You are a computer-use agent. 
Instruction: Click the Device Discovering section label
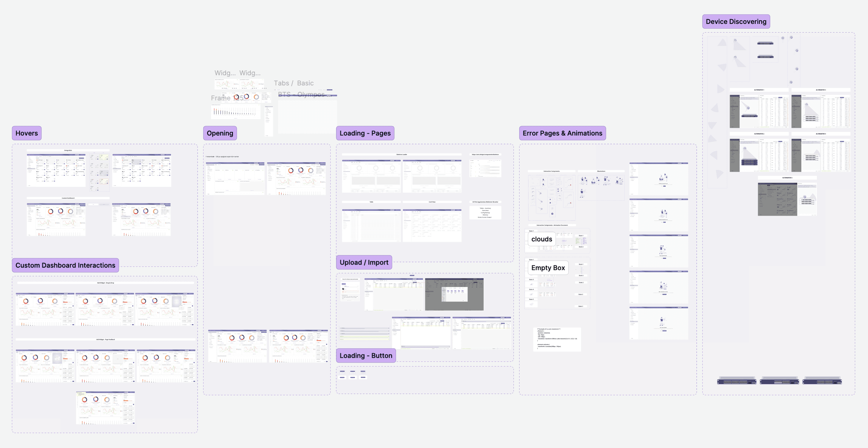[x=736, y=22]
